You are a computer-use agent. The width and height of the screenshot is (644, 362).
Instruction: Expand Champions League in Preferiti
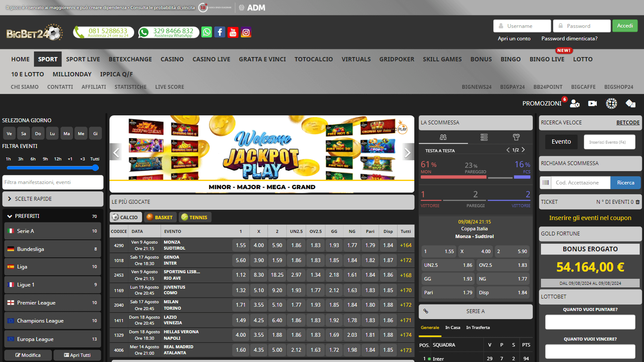[x=53, y=321]
